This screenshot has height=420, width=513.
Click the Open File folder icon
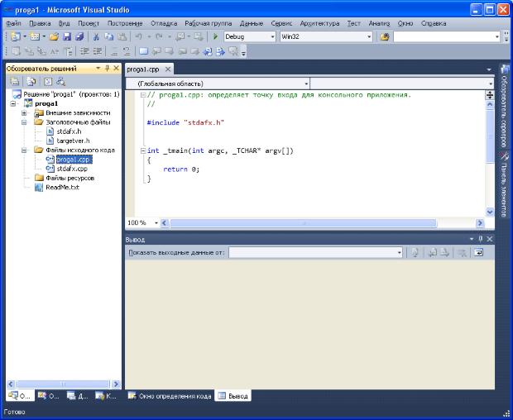55,37
